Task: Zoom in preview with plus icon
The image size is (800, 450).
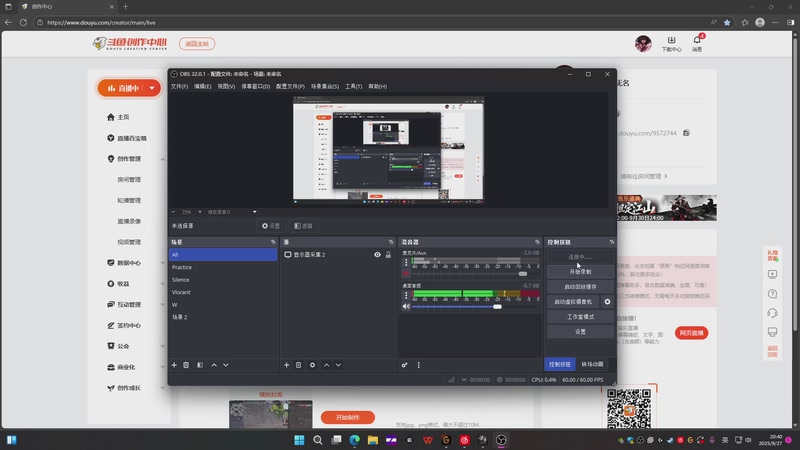Action: [200, 212]
